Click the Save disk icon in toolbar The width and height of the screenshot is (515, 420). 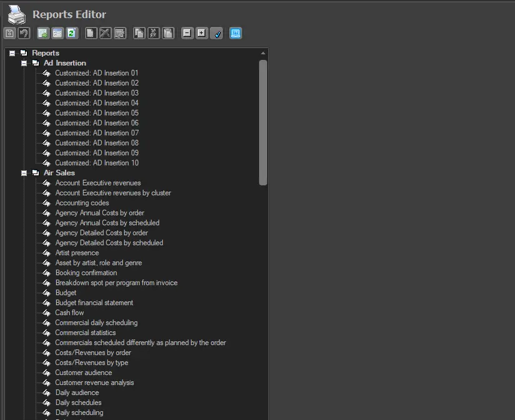(x=10, y=34)
